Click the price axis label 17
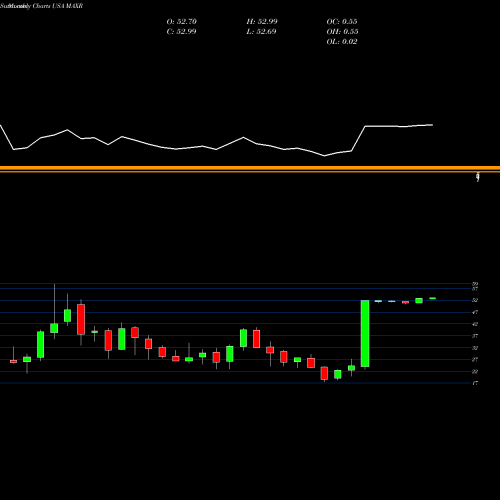Viewport: 500px width, 500px height. 475,383
